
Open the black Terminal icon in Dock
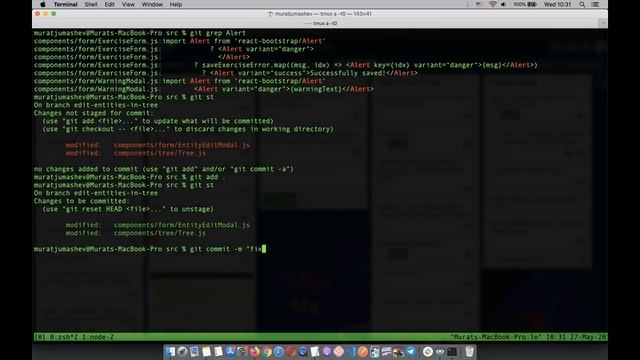click(x=452, y=351)
